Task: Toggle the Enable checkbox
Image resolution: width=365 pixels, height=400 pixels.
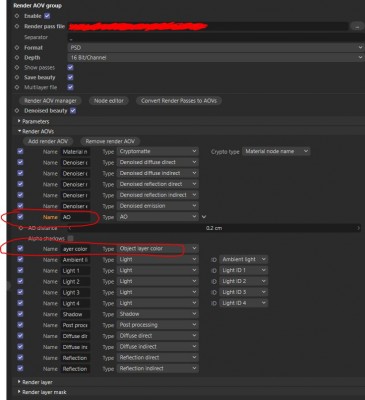Action: (x=47, y=16)
